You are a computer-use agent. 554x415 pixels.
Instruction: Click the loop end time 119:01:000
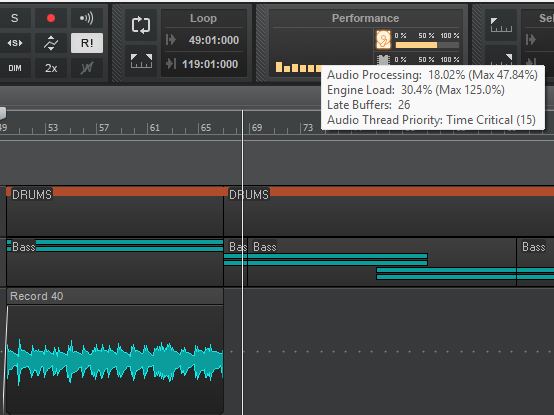tap(210, 64)
